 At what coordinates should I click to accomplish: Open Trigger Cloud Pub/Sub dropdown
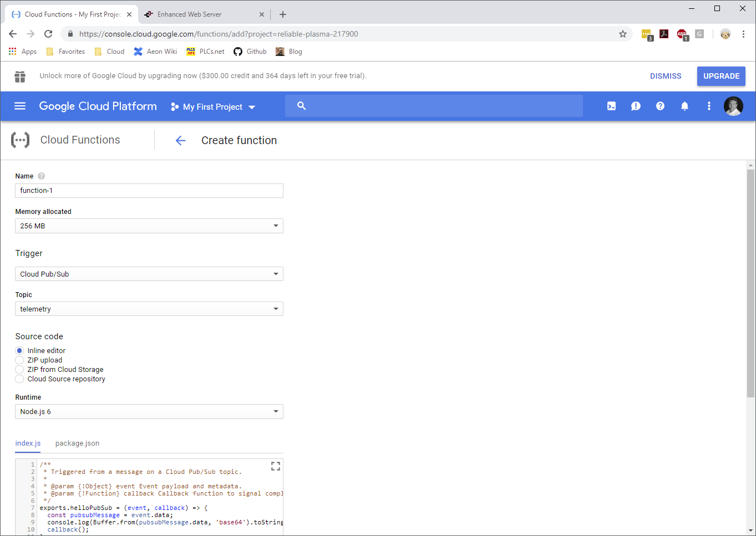point(149,274)
